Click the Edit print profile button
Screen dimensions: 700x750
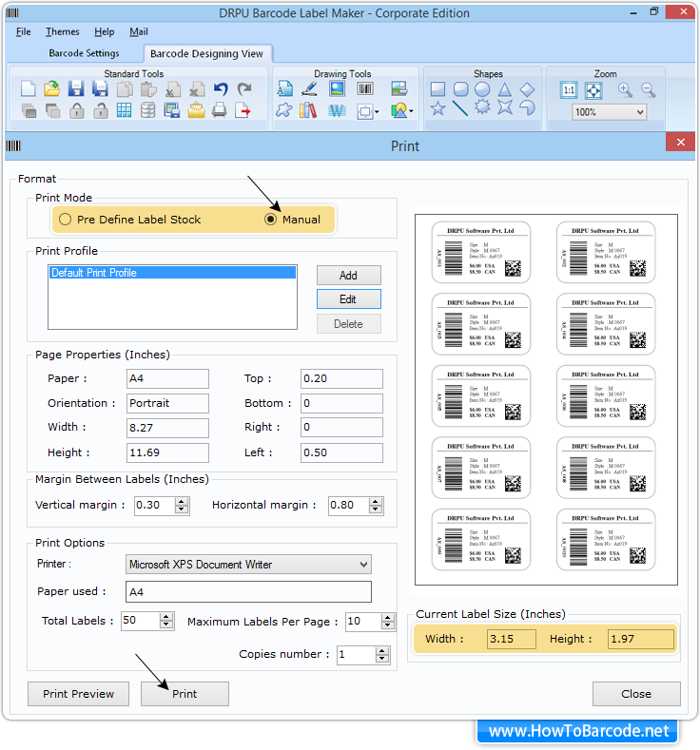click(x=348, y=299)
